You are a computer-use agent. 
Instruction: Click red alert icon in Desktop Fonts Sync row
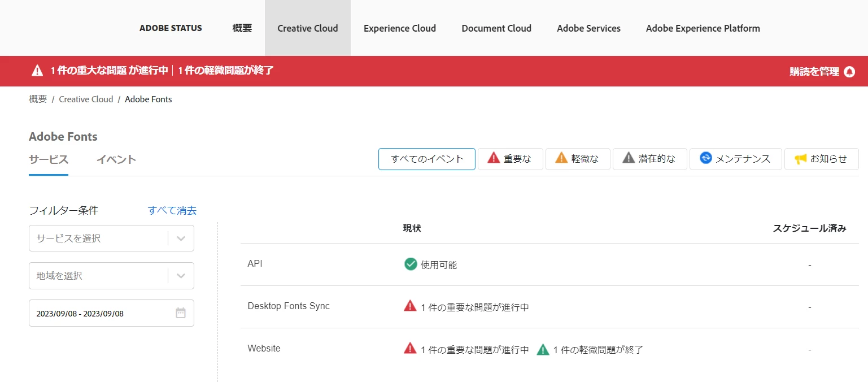[410, 306]
